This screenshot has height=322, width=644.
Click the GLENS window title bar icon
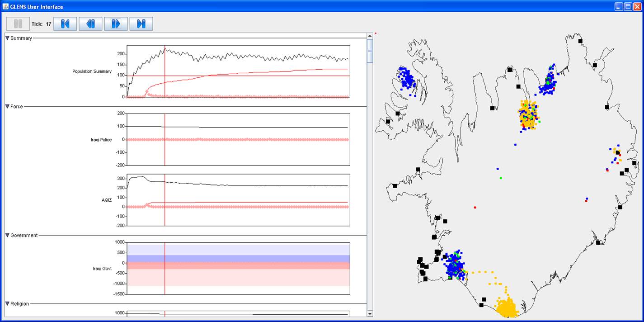[6, 7]
